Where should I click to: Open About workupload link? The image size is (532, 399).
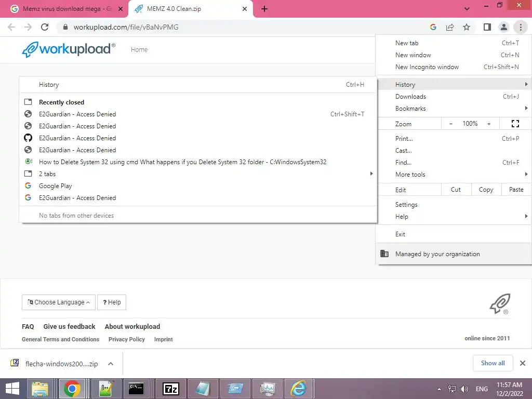[x=132, y=326]
